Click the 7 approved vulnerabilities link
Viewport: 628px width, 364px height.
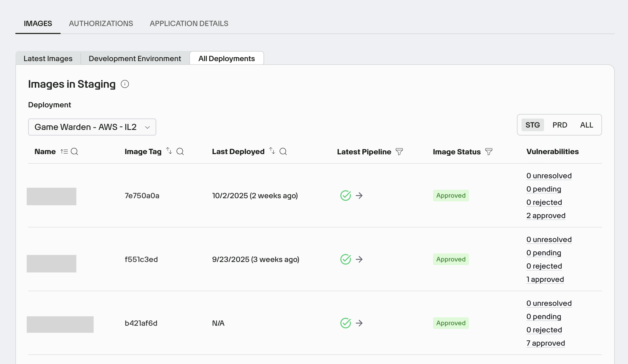click(546, 343)
